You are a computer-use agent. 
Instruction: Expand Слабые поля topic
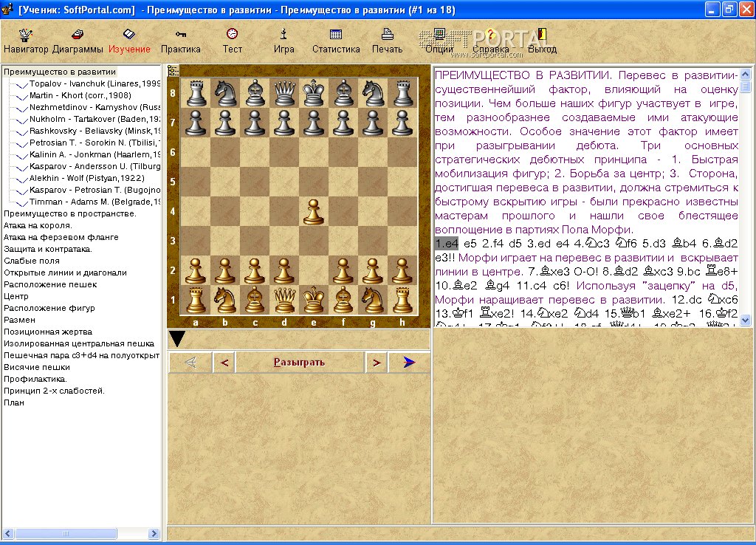click(32, 261)
